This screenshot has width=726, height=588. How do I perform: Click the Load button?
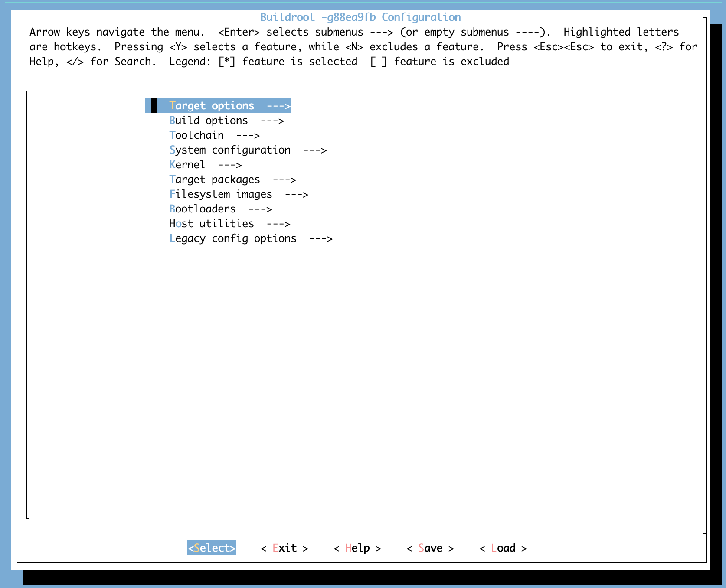pos(503,548)
